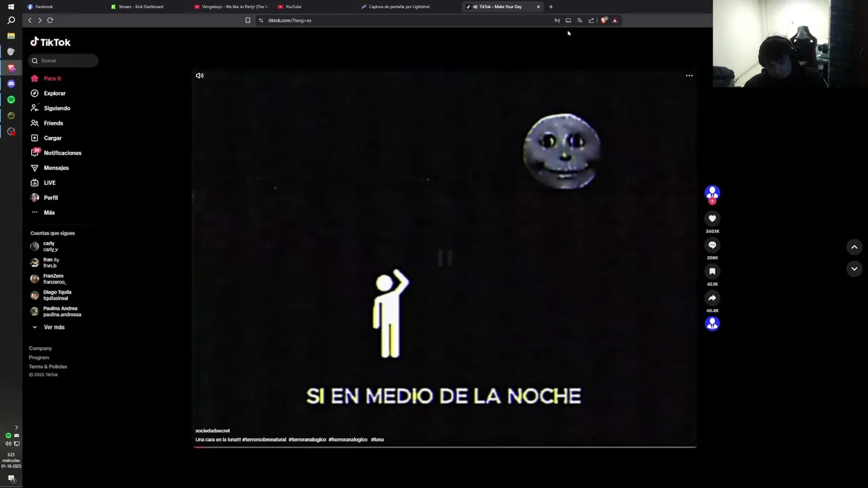
Task: Go to previous video arrow
Action: (854, 247)
